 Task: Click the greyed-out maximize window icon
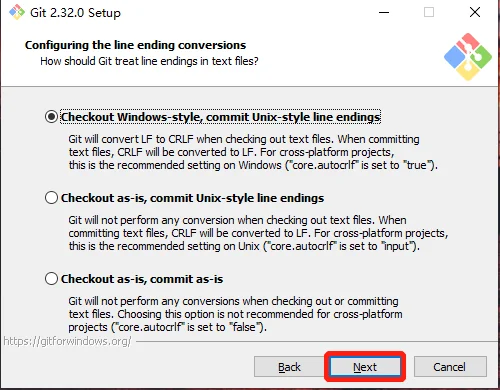[429, 13]
